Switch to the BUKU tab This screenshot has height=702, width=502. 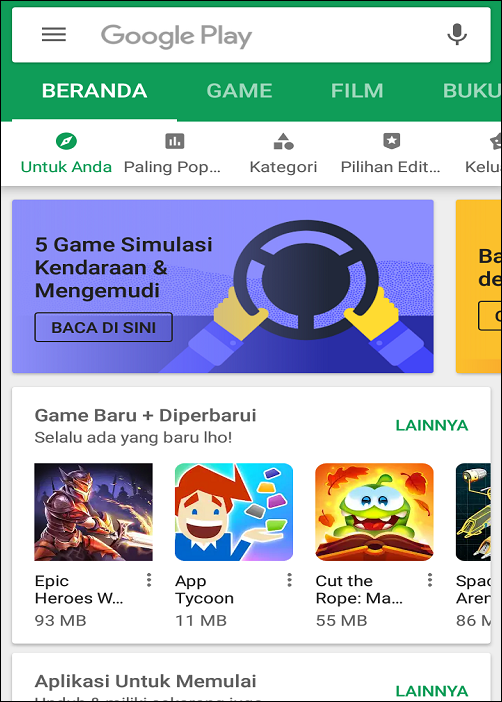tap(472, 91)
